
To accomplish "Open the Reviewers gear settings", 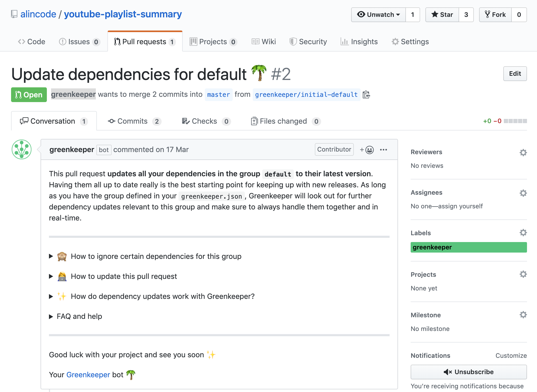I will 523,153.
